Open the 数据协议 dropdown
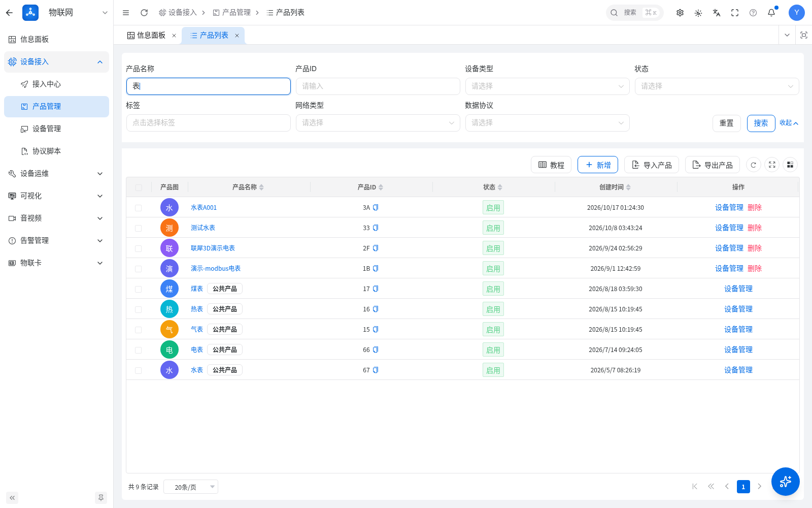Screen dimensions: 812x508 (x=547, y=123)
